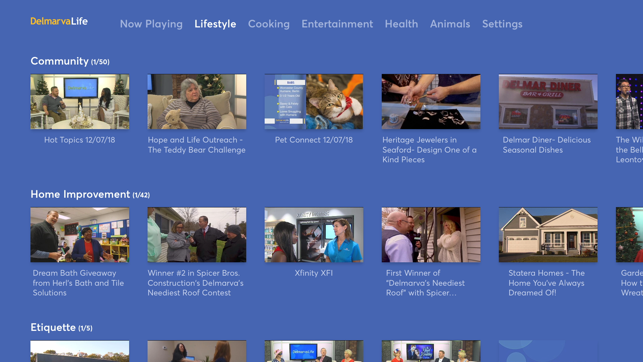The height and width of the screenshot is (362, 643).
Task: Open first Etiquette row thumbnail
Action: pyautogui.click(x=80, y=351)
